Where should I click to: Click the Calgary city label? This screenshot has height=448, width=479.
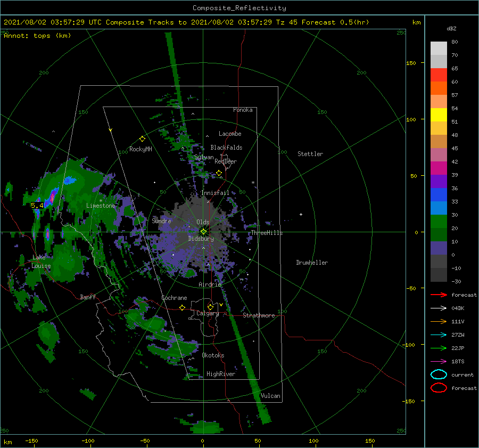point(208,313)
